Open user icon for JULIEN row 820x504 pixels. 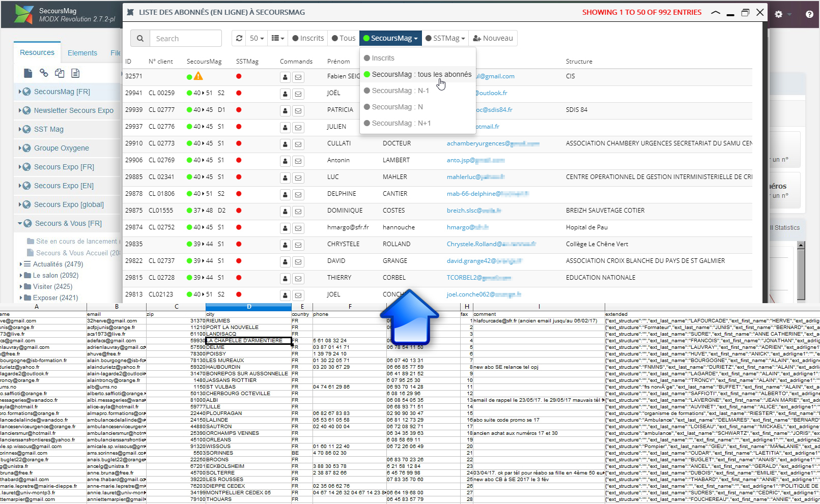[285, 128]
